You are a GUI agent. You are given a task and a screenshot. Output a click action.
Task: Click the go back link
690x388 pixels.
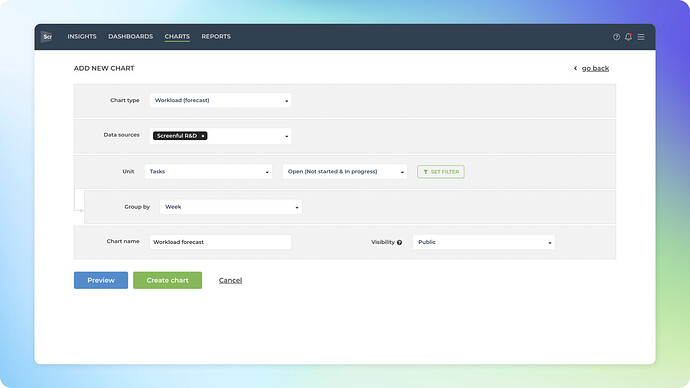pos(595,68)
